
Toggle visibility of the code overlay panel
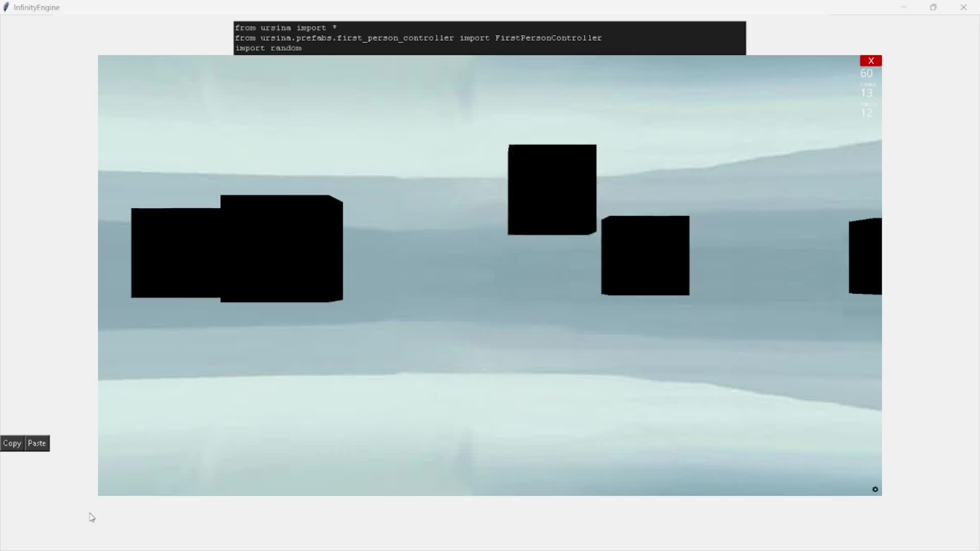489,38
